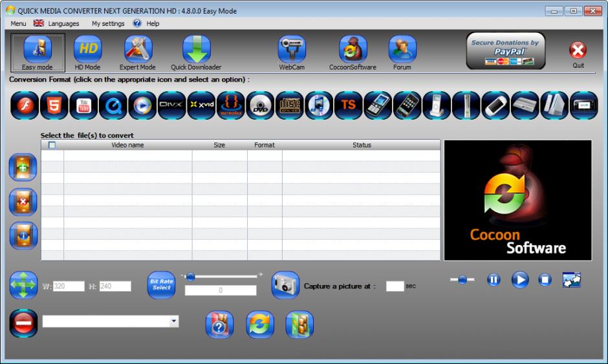608x364 pixels.
Task: Select the HTML5 conversion format
Action: tap(54, 105)
